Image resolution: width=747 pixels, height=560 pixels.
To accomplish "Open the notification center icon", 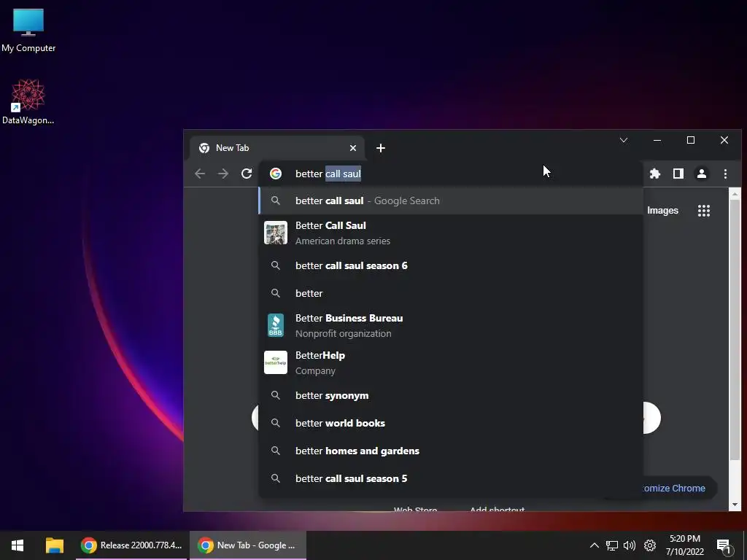I will 724,546.
